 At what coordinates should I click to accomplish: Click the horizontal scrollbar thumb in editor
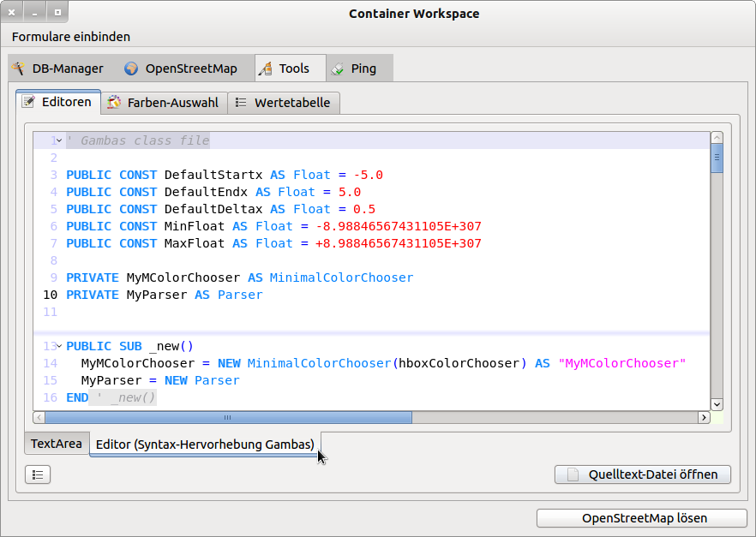(228, 418)
